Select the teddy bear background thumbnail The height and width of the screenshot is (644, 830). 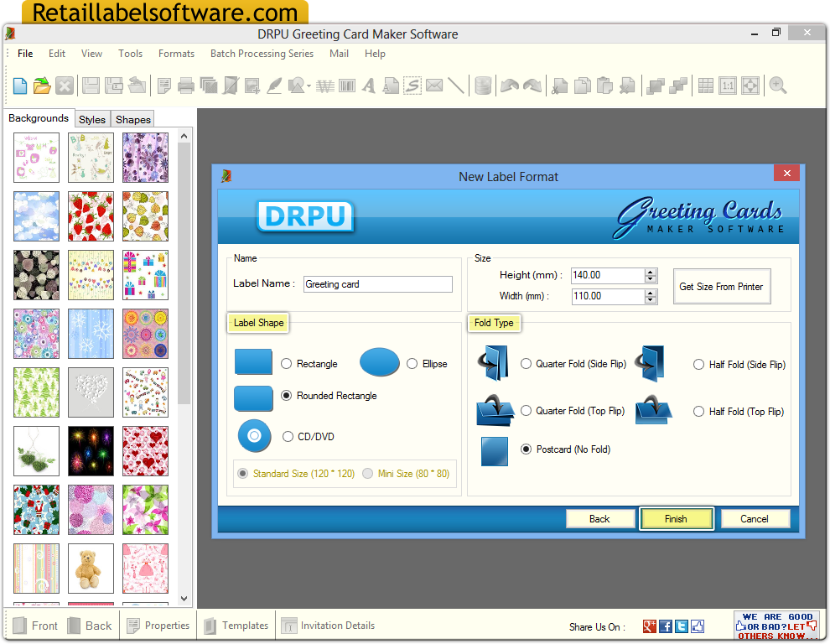tap(91, 569)
